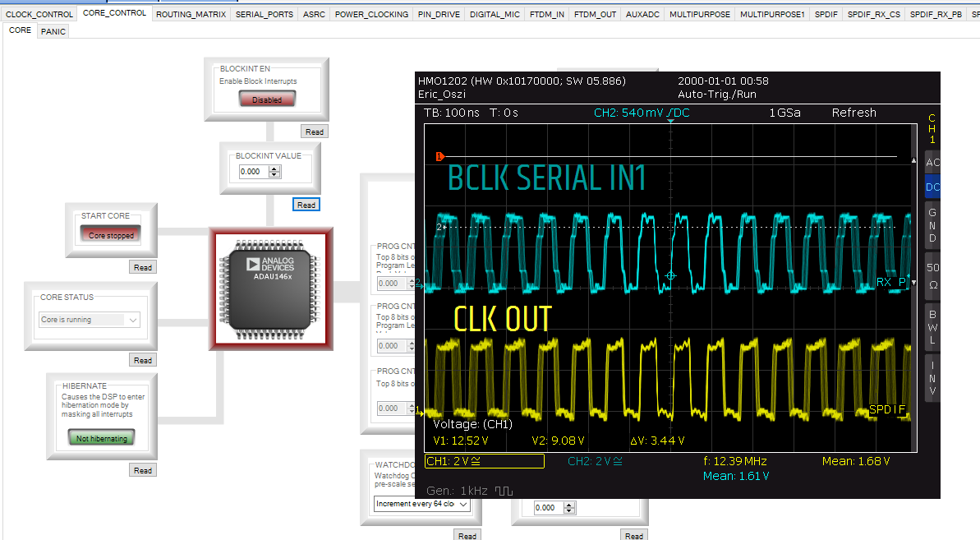Select the SPDIF_RX_CS tab
The height and width of the screenshot is (540, 980).
(x=874, y=14)
